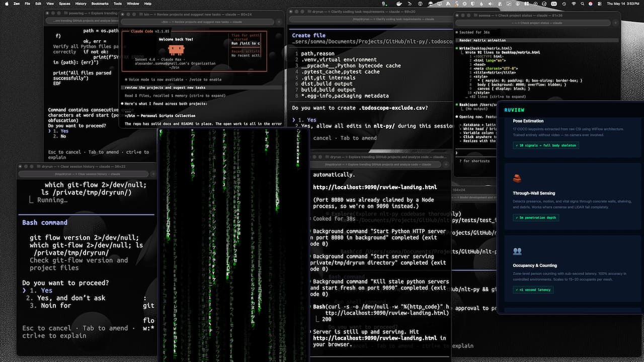The height and width of the screenshot is (362, 644).
Task: Open the File menu
Action: click(x=27, y=4)
